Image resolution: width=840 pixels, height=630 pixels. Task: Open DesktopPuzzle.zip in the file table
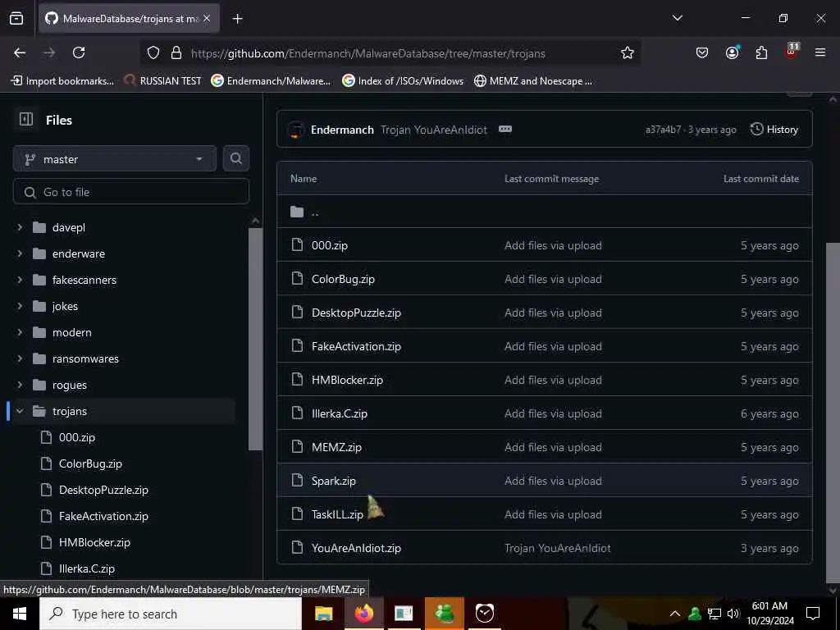[x=356, y=313]
